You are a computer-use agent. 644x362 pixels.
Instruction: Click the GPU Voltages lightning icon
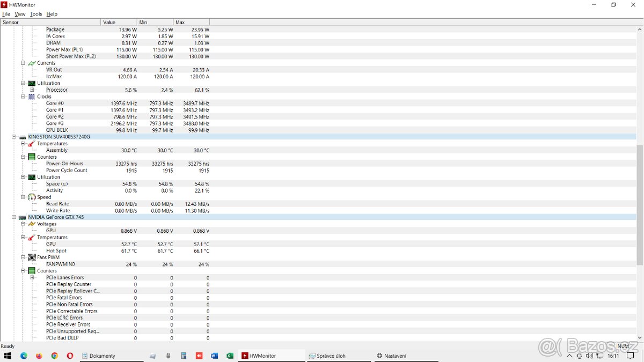(32, 224)
